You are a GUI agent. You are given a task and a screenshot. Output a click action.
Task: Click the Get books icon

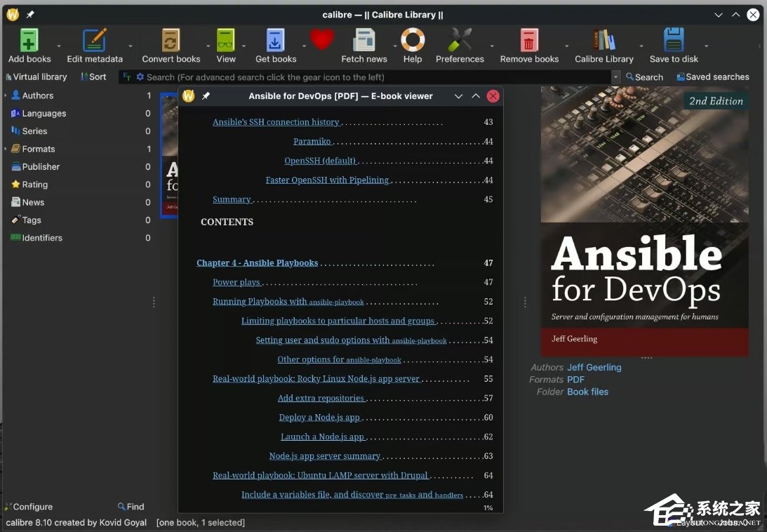pos(276,41)
